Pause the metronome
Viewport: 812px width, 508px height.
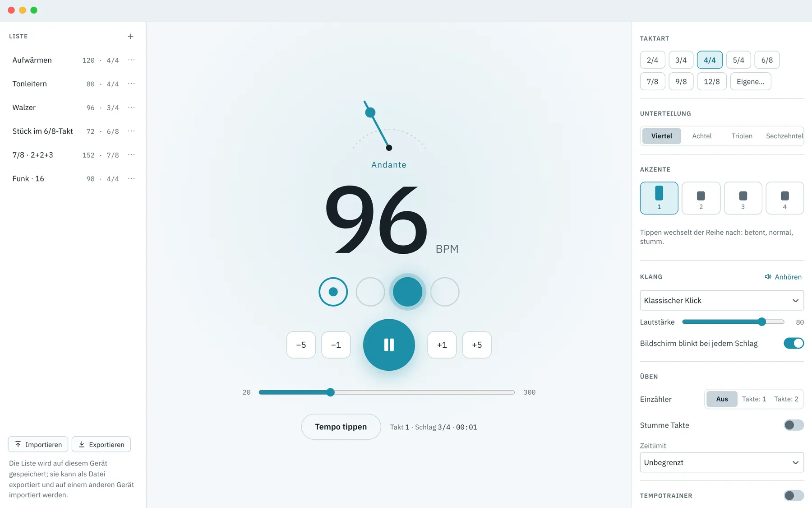click(389, 345)
